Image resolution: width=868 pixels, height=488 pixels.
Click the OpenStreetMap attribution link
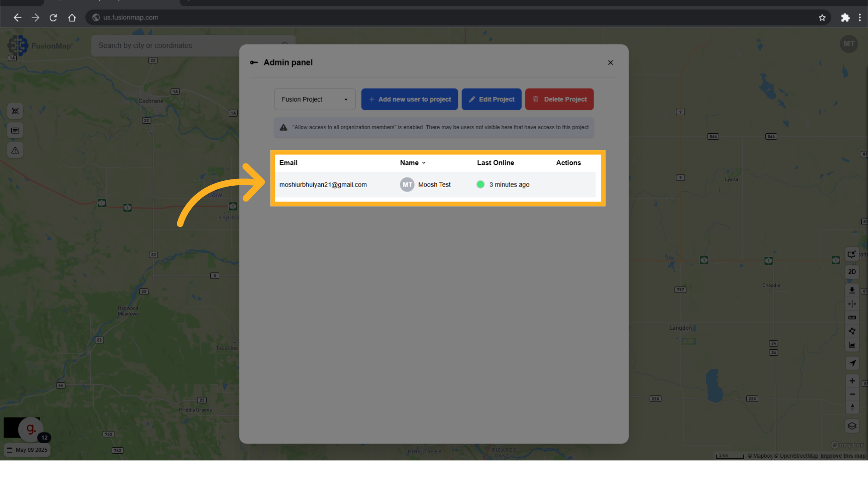click(x=796, y=456)
